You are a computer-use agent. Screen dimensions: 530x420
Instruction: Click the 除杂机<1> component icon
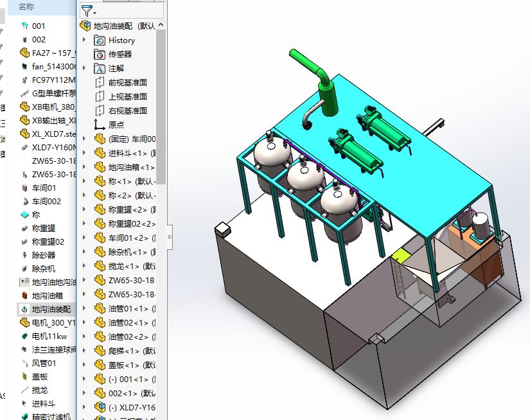[100, 252]
